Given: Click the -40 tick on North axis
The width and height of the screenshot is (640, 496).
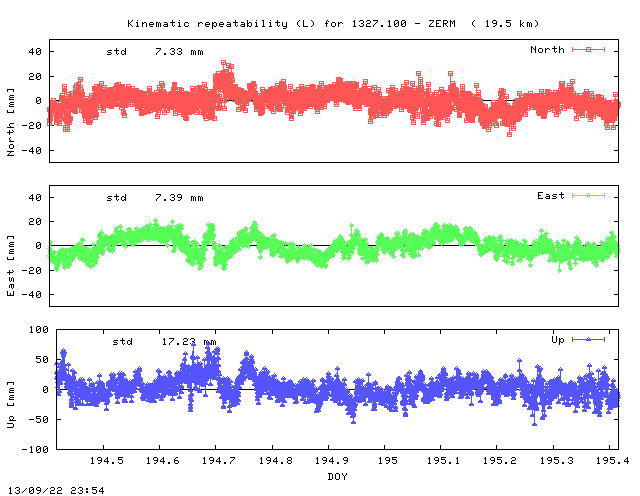Looking at the screenshot, I should (x=32, y=151).
